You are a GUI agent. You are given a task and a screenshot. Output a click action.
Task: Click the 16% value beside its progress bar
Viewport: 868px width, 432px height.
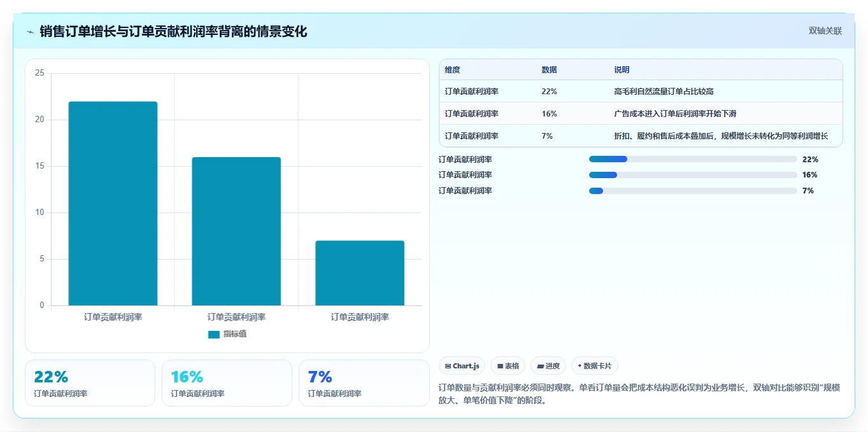[x=810, y=175]
